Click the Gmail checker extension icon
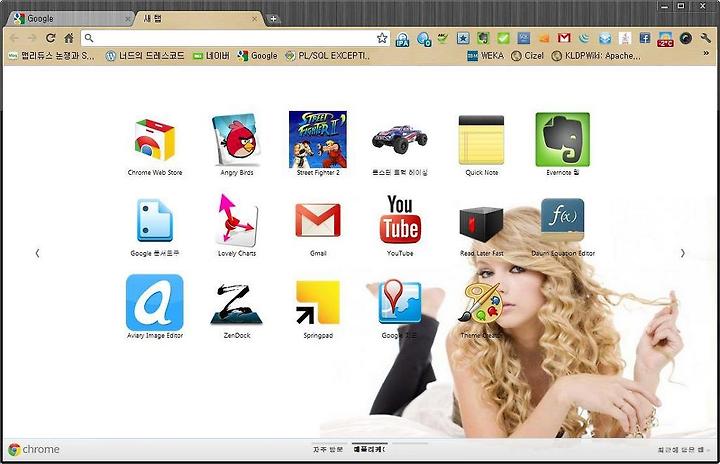This screenshot has height=464, width=720. coord(564,38)
